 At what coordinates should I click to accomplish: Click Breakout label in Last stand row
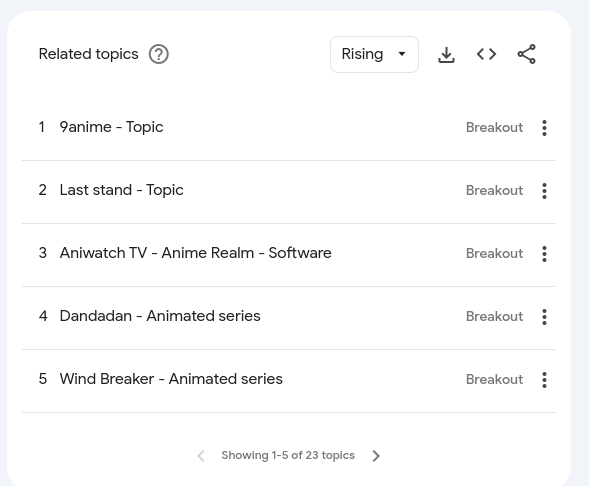click(494, 191)
